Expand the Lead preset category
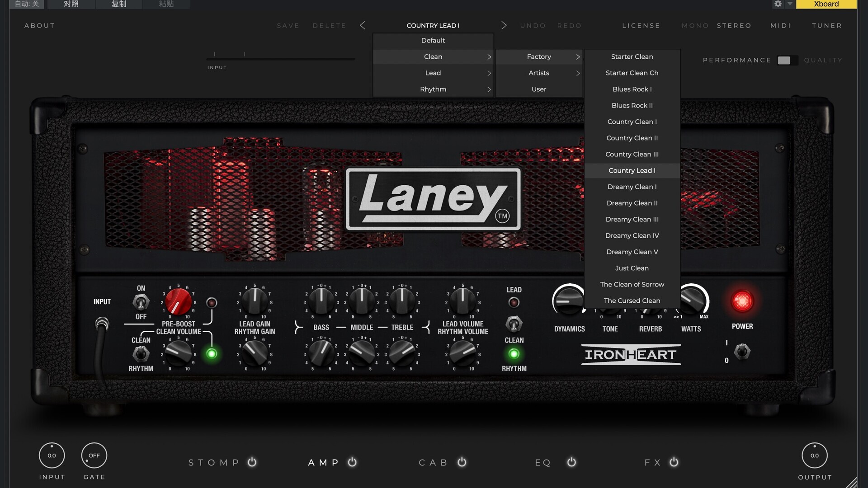Screen dimensions: 868x488 pyautogui.click(x=433, y=73)
